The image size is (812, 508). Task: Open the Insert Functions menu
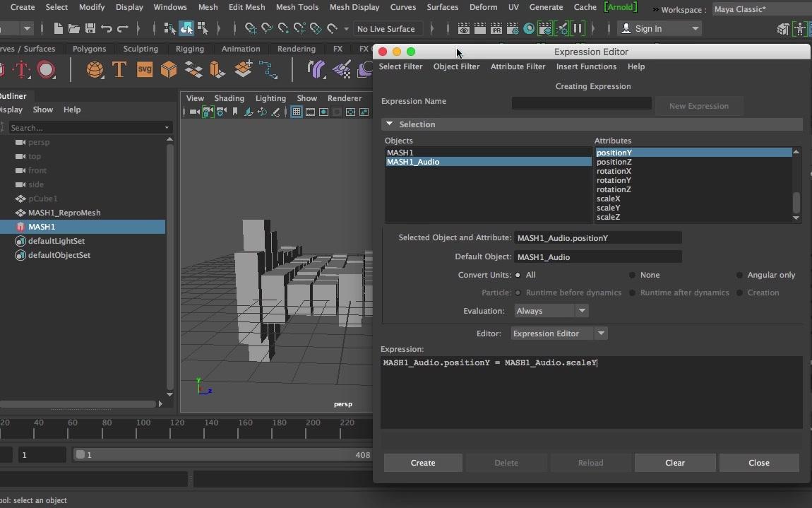pyautogui.click(x=586, y=66)
